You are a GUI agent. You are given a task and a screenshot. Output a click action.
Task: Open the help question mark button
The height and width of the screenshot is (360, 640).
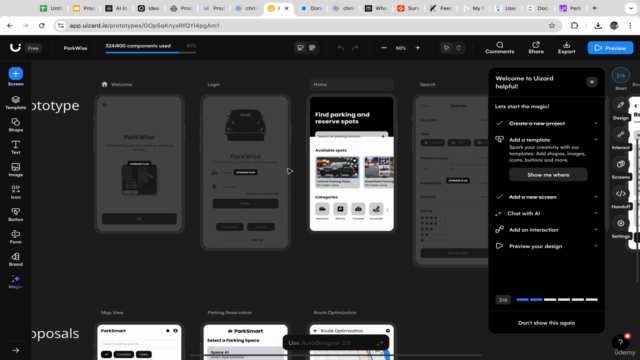click(x=620, y=342)
